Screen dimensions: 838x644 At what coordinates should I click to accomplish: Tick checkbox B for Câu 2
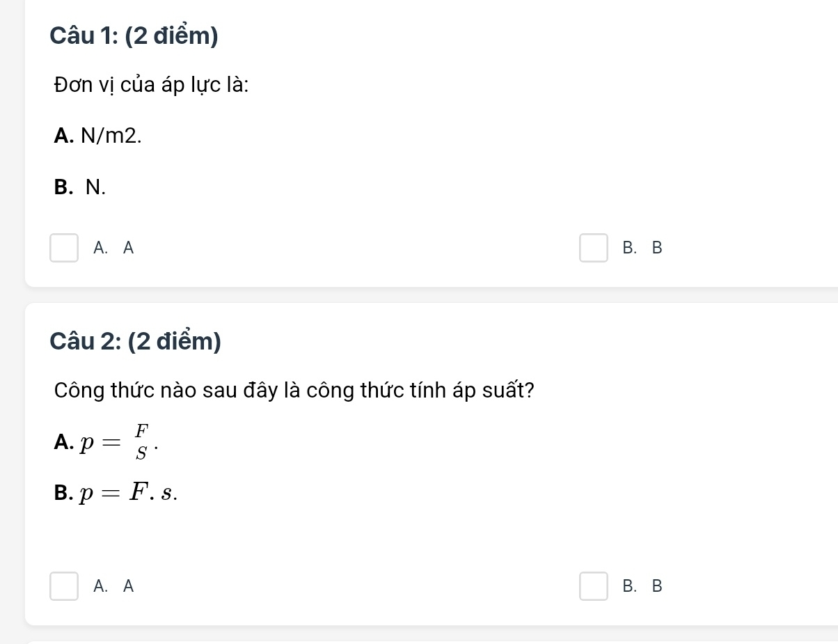point(594,586)
